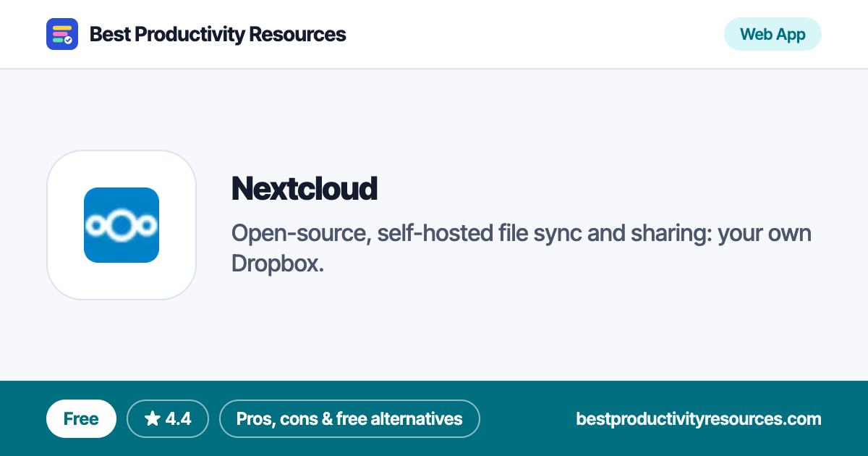Open the Best Productivity Resources site title

tap(218, 34)
